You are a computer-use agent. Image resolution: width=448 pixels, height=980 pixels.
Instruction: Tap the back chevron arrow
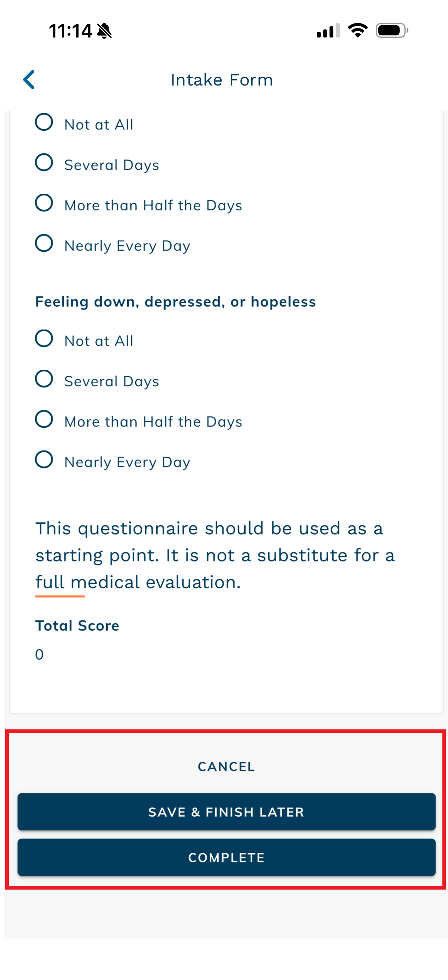tap(29, 80)
